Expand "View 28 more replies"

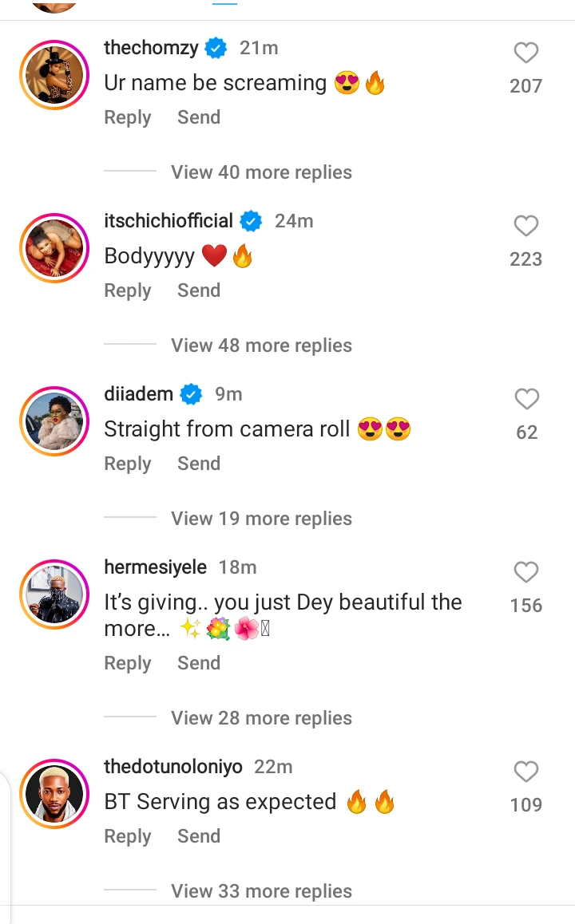coord(261,718)
